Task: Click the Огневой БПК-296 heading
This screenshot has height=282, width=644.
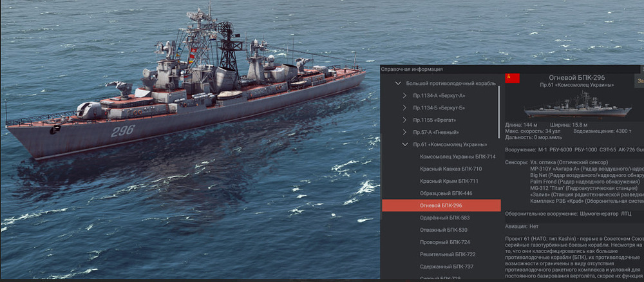Action: tap(577, 77)
